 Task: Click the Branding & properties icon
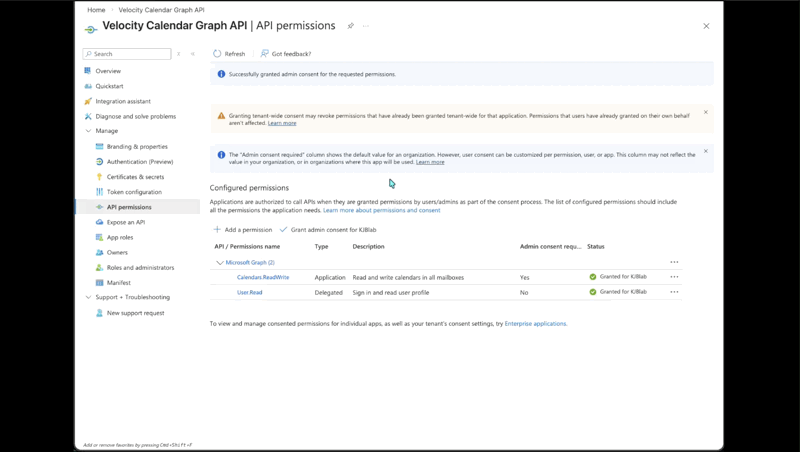(x=99, y=146)
